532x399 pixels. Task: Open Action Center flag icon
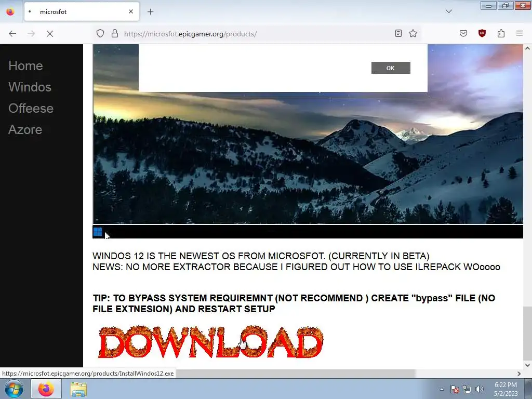[x=455, y=389]
